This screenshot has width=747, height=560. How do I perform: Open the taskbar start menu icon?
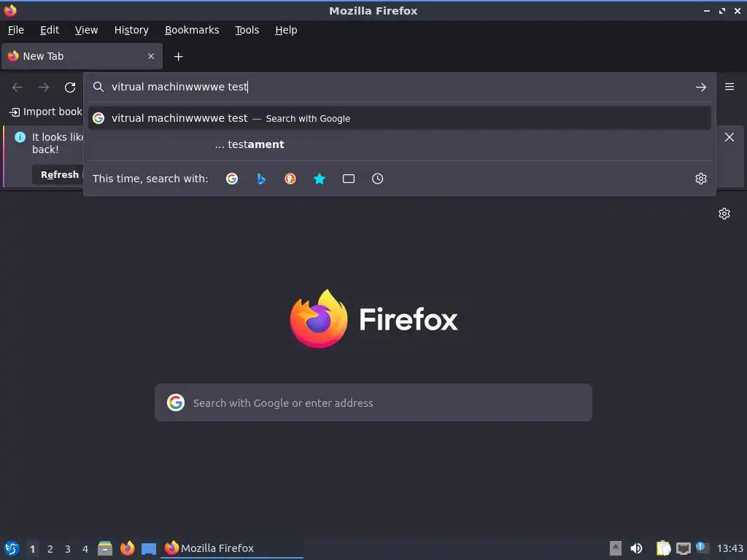12,548
